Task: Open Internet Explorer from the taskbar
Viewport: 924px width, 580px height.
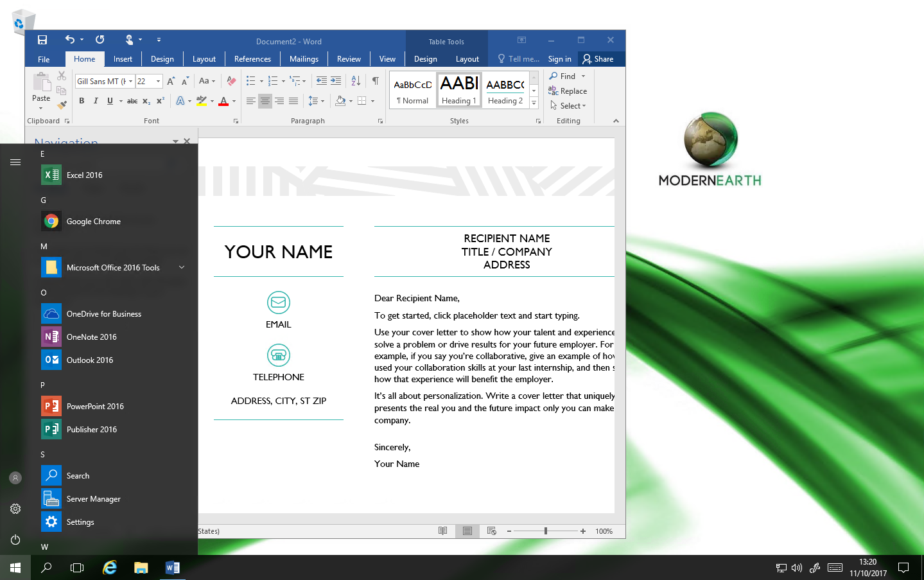Action: click(110, 568)
